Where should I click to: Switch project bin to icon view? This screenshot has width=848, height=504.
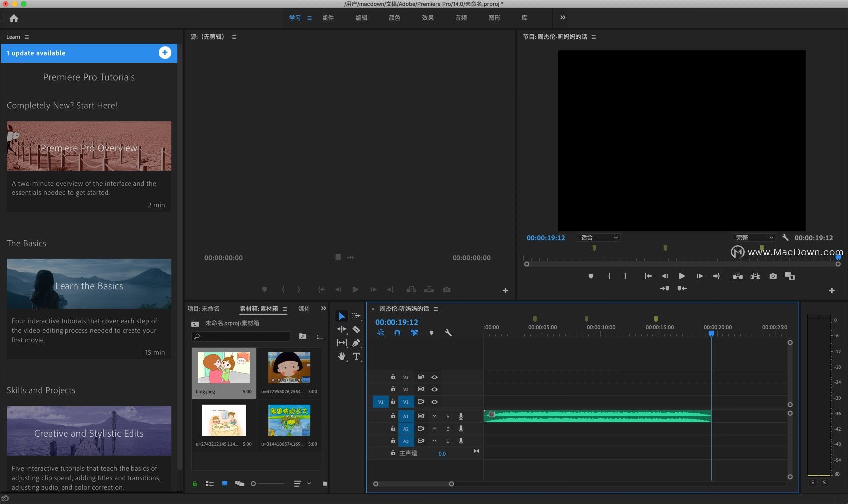[225, 484]
